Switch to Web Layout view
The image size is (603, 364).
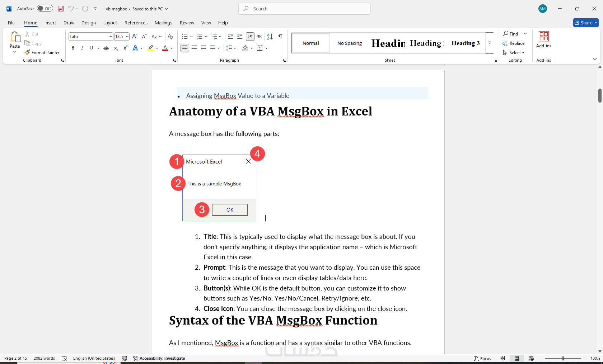pyautogui.click(x=531, y=358)
